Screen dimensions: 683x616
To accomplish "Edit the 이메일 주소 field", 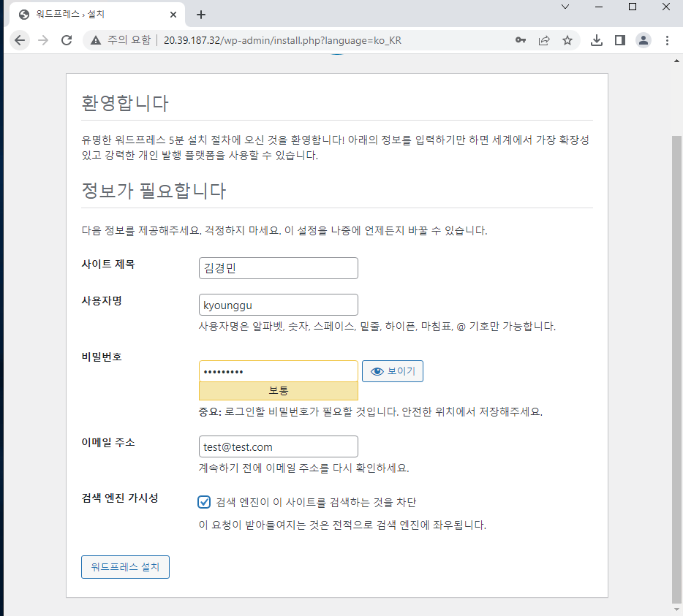I will [x=279, y=446].
